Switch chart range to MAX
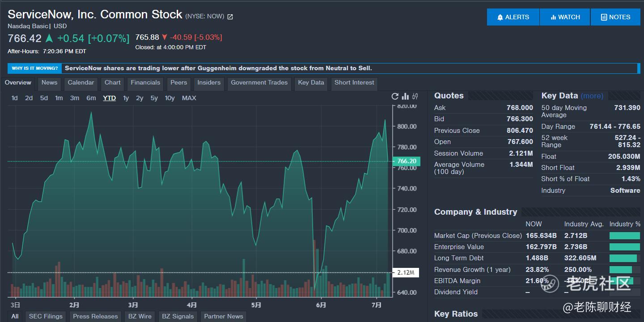Viewport: 644px width, 322px height. (x=189, y=98)
